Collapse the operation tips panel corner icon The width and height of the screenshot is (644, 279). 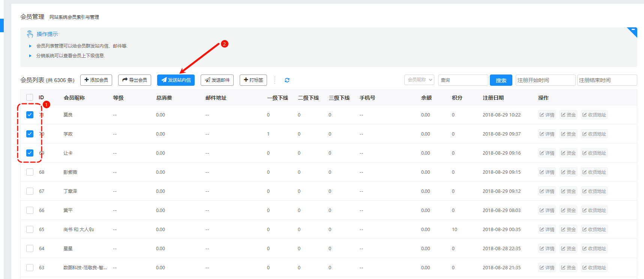633,31
